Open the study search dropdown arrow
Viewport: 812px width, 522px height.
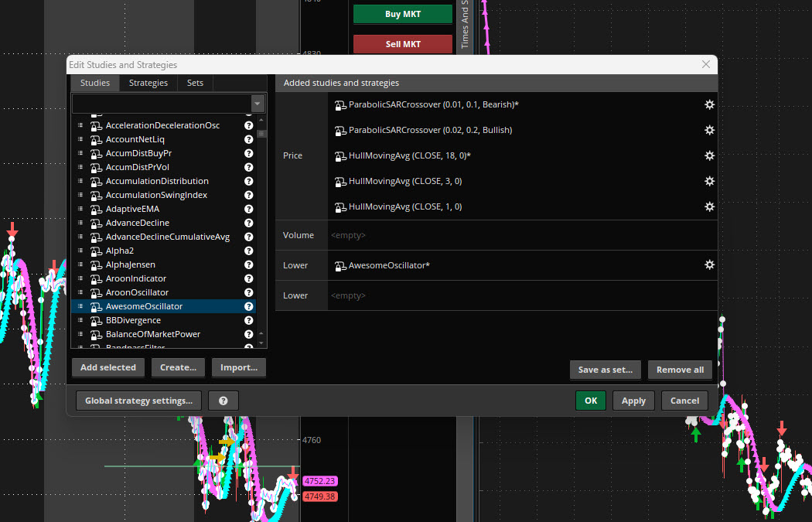tap(257, 103)
